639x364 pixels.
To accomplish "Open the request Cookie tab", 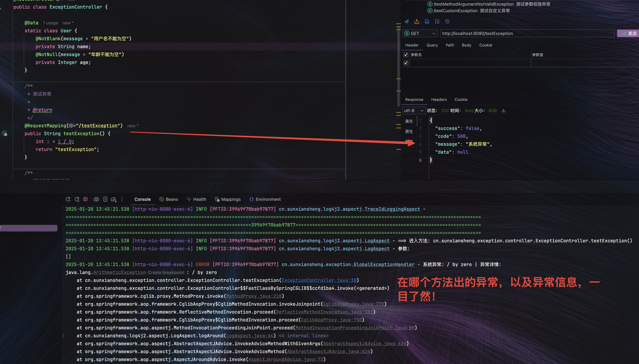I will click(x=486, y=45).
